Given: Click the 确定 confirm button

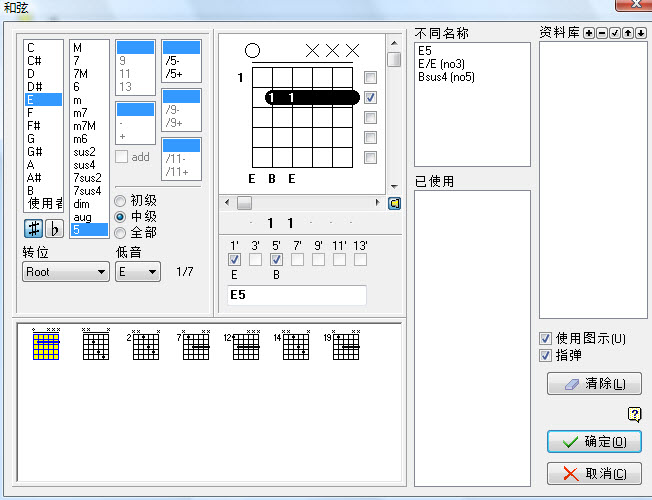Looking at the screenshot, I should point(594,442).
